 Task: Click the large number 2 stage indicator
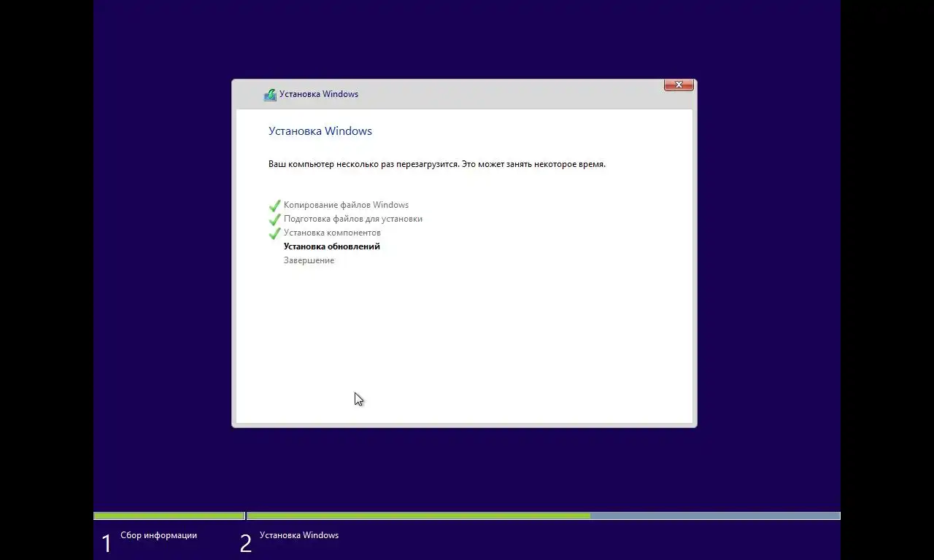(246, 543)
